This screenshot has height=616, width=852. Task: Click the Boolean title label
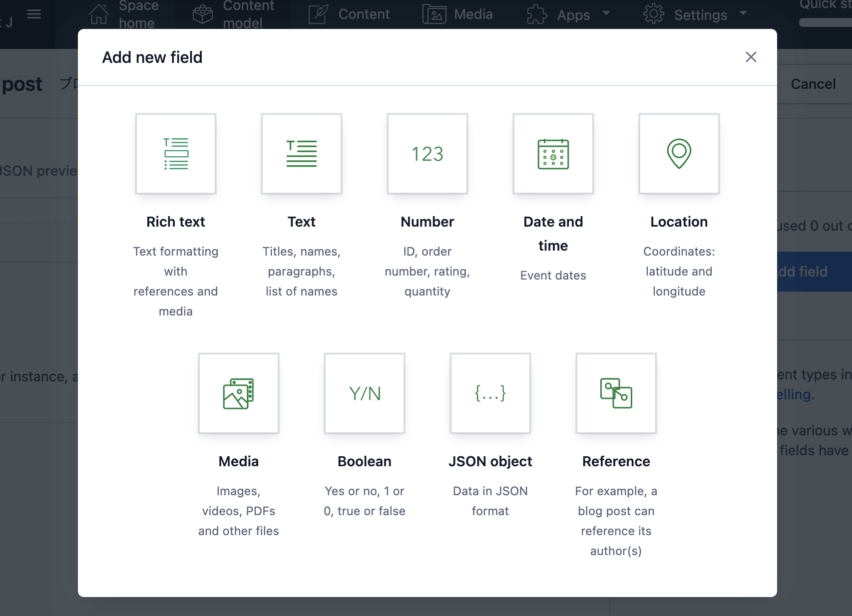point(365,461)
